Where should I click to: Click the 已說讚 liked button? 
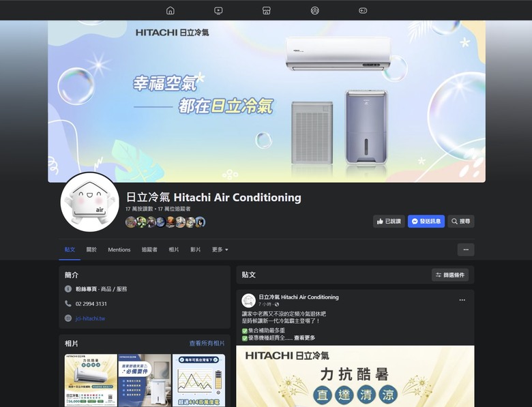(389, 221)
